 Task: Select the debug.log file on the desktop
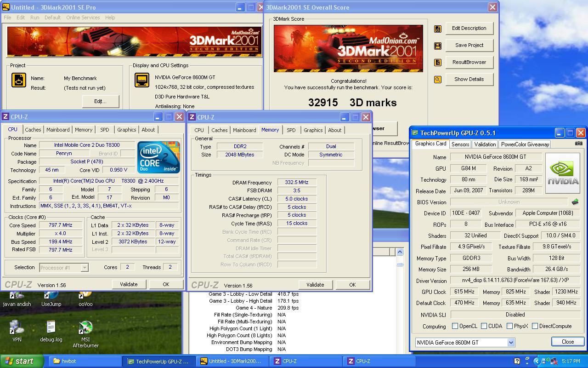pos(51,331)
